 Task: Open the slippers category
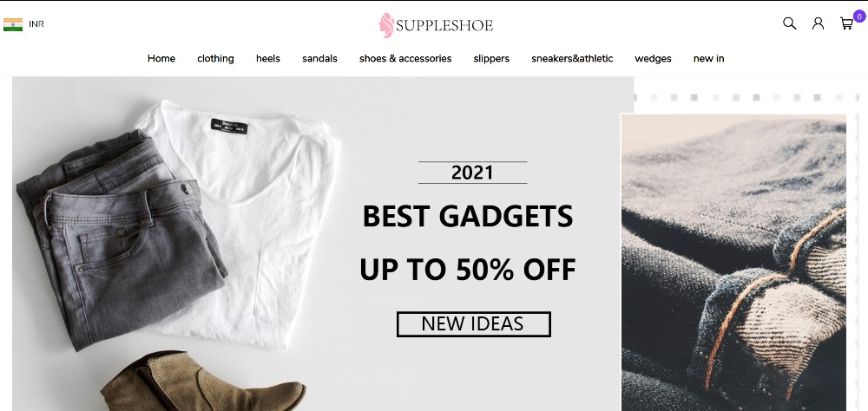(x=491, y=59)
